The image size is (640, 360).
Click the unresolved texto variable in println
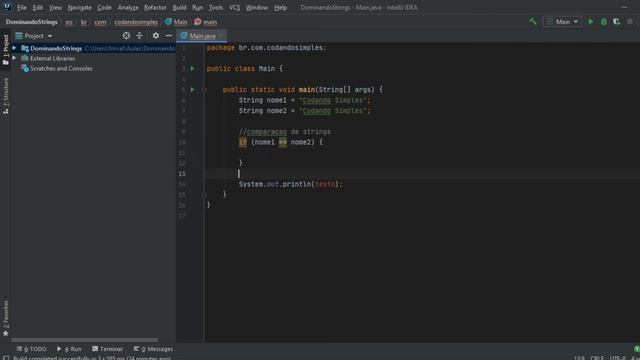pos(325,184)
